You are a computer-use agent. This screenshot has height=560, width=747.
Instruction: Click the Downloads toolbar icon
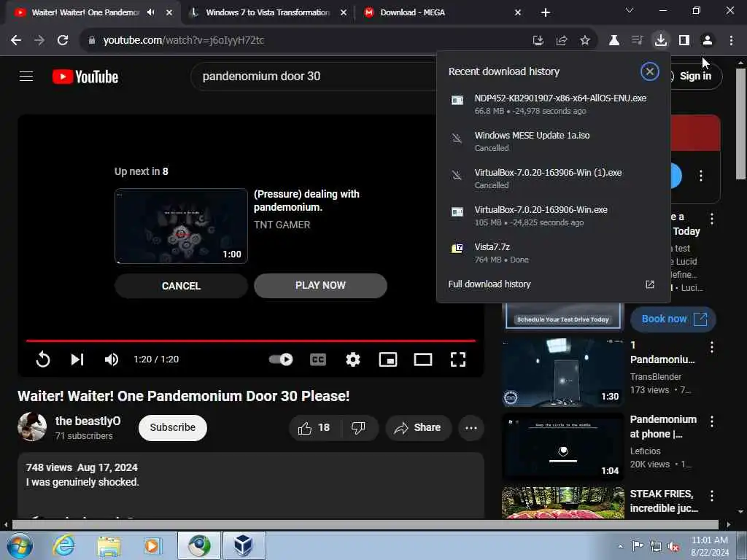[x=661, y=41]
